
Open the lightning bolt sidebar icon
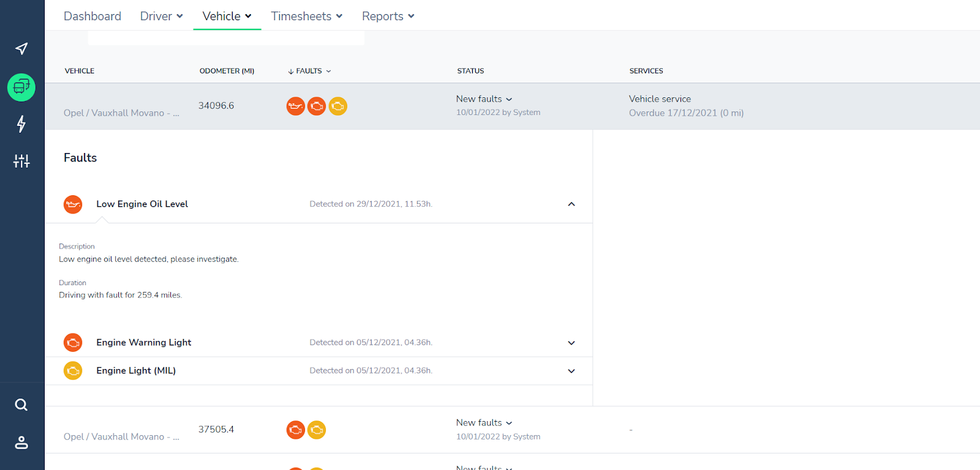(x=21, y=124)
